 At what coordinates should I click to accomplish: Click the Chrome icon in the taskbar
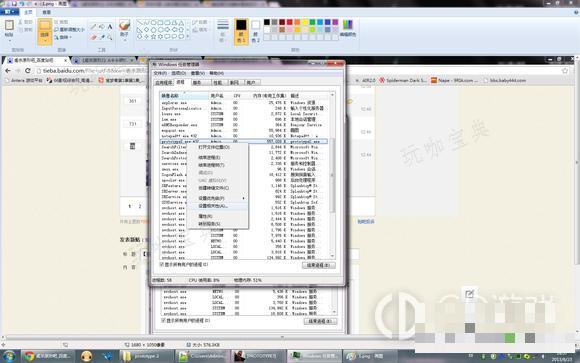[x=29, y=356]
